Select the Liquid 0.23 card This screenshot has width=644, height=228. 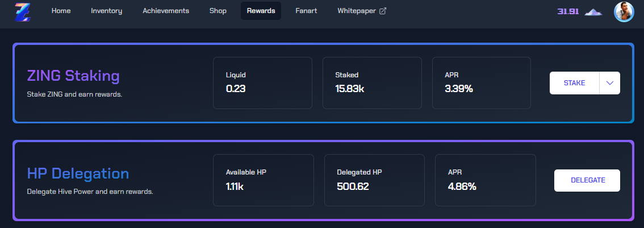262,82
